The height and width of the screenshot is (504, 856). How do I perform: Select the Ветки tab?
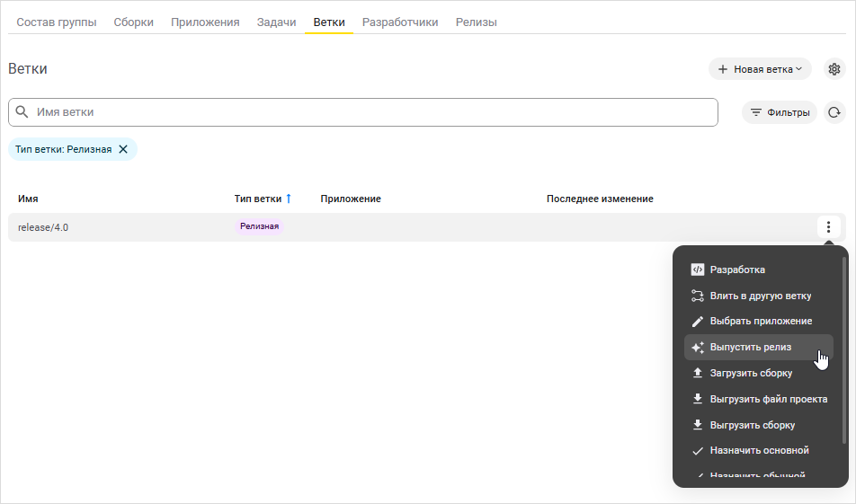coord(329,22)
